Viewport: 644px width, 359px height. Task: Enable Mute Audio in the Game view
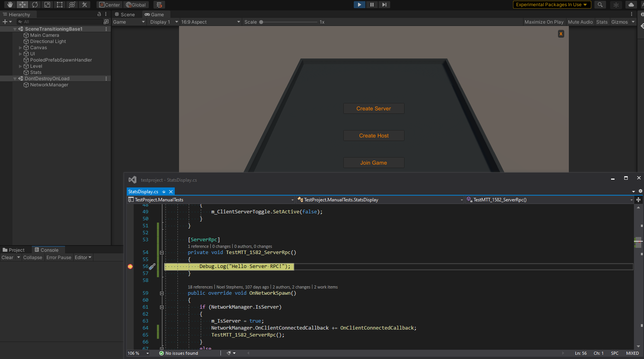point(580,22)
